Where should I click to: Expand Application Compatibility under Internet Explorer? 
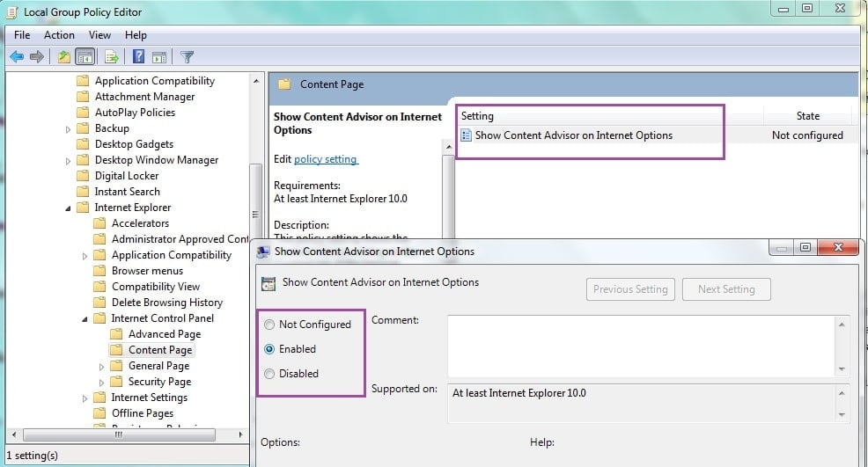click(85, 256)
